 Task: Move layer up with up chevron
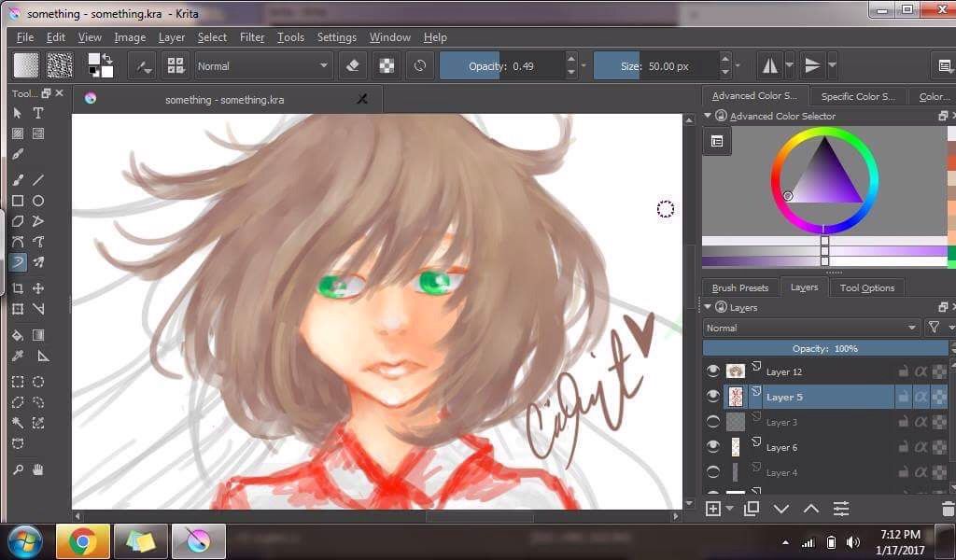pyautogui.click(x=811, y=509)
